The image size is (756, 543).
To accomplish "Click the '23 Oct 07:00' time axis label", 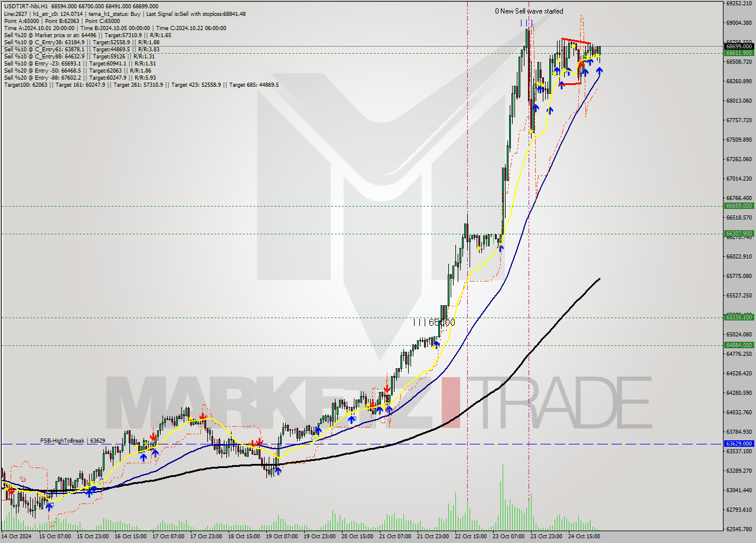I will [509, 537].
